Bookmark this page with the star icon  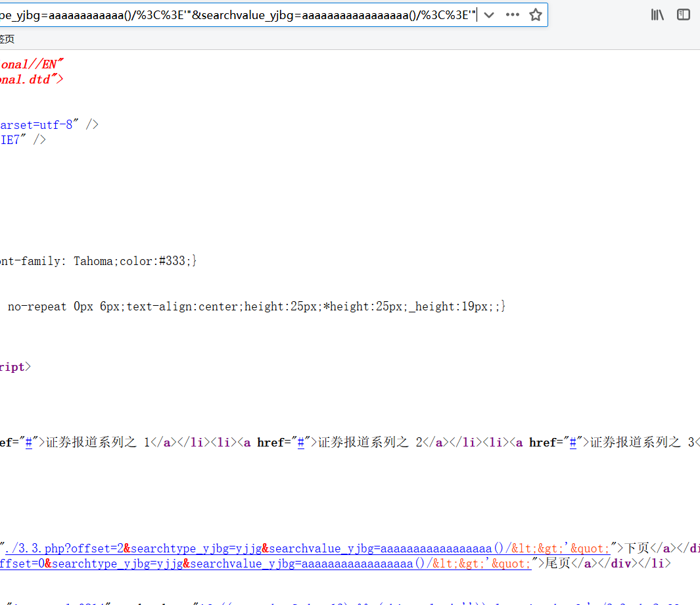click(x=535, y=14)
